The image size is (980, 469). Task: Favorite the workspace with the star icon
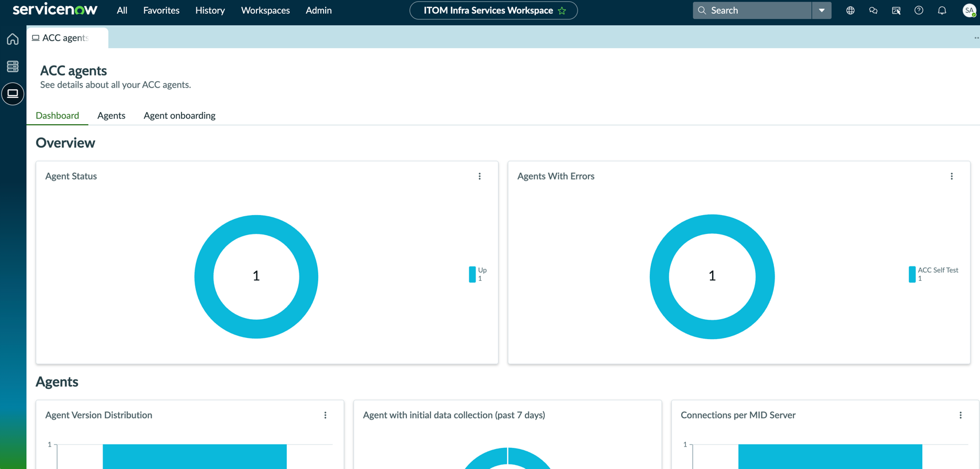pyautogui.click(x=562, y=10)
